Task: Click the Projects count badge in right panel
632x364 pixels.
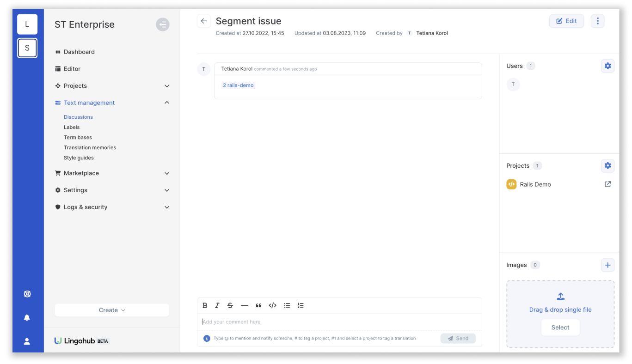Action: click(x=537, y=166)
